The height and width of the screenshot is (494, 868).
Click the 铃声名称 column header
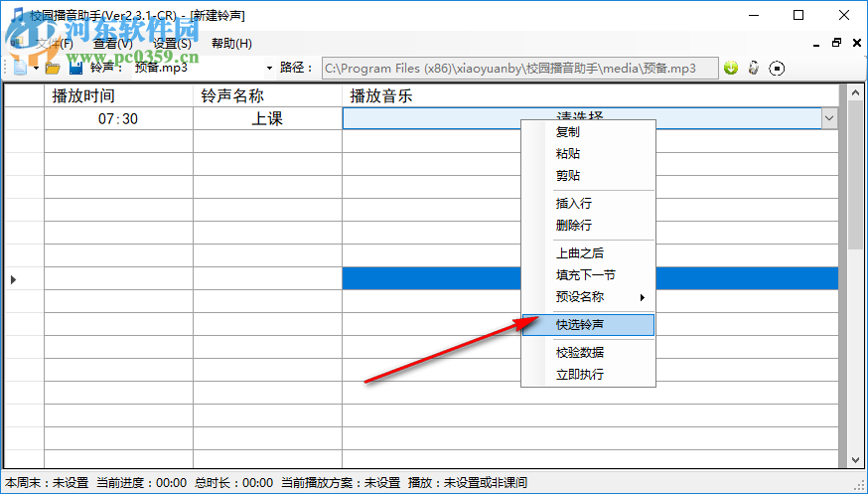pos(267,95)
